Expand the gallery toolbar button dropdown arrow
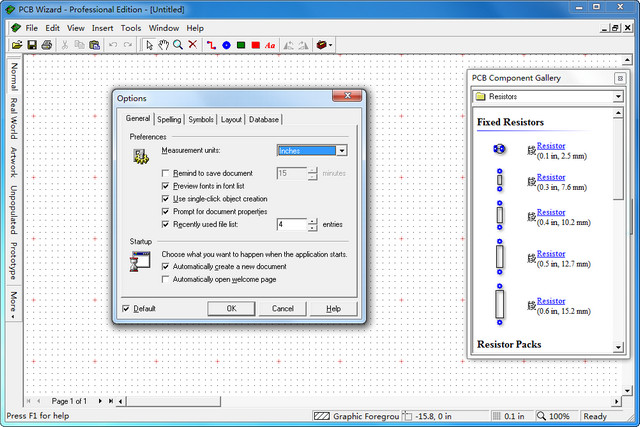 click(330, 45)
